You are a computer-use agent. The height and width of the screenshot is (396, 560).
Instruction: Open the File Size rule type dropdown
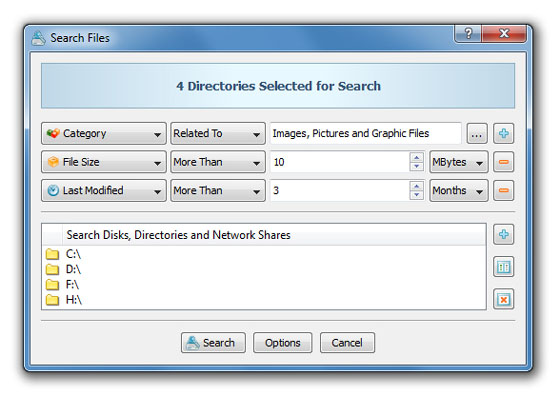(104, 162)
